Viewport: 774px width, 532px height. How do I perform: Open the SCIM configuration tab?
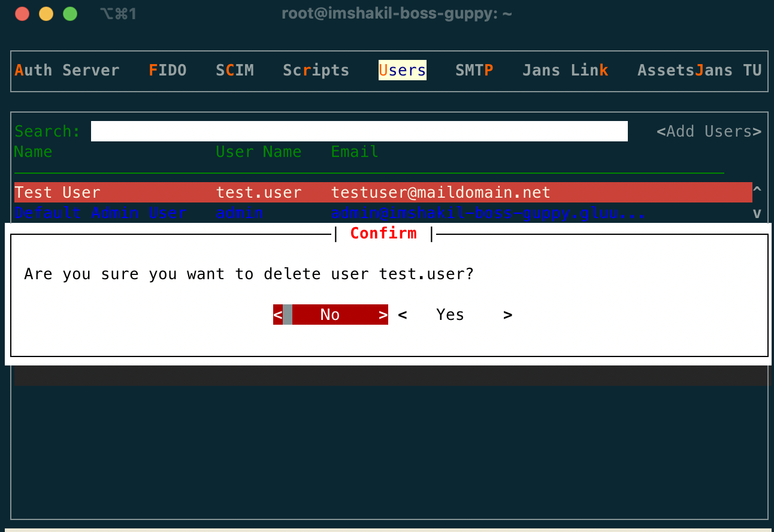(x=235, y=70)
